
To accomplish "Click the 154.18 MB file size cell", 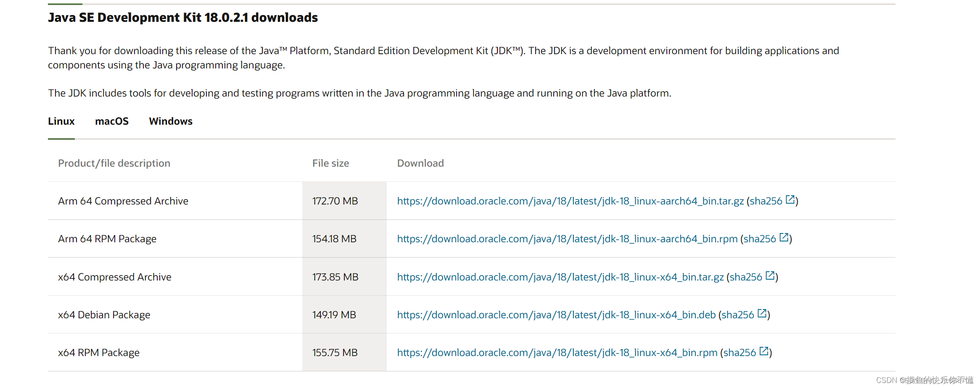I will click(344, 239).
